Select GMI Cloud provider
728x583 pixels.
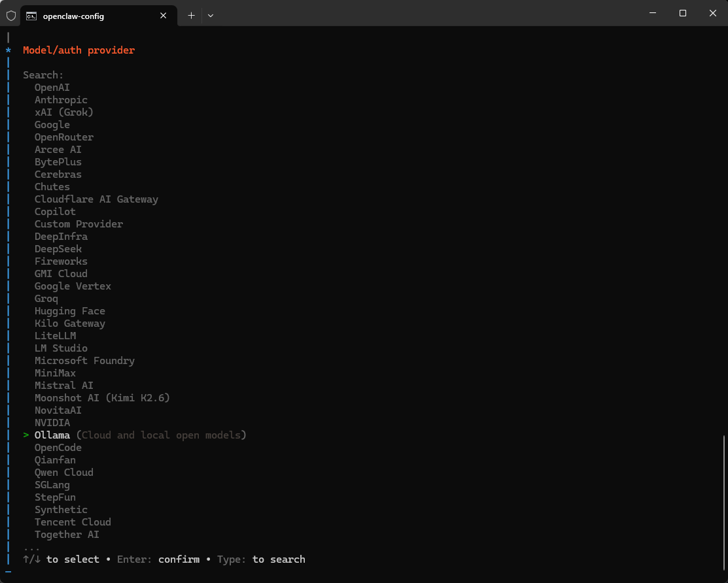(x=61, y=274)
